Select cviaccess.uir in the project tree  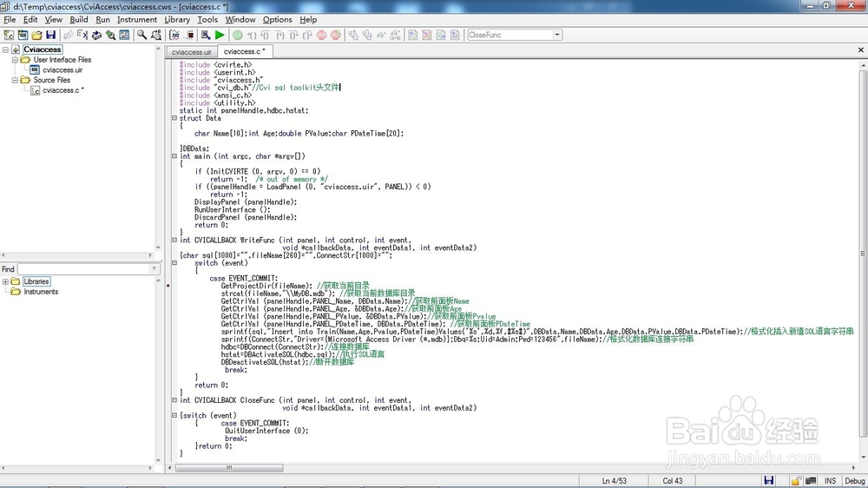[62, 69]
